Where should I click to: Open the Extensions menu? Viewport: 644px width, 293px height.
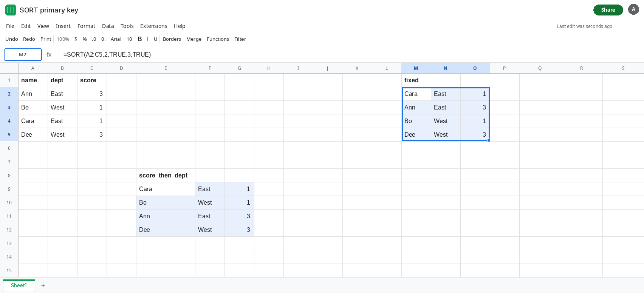point(153,26)
